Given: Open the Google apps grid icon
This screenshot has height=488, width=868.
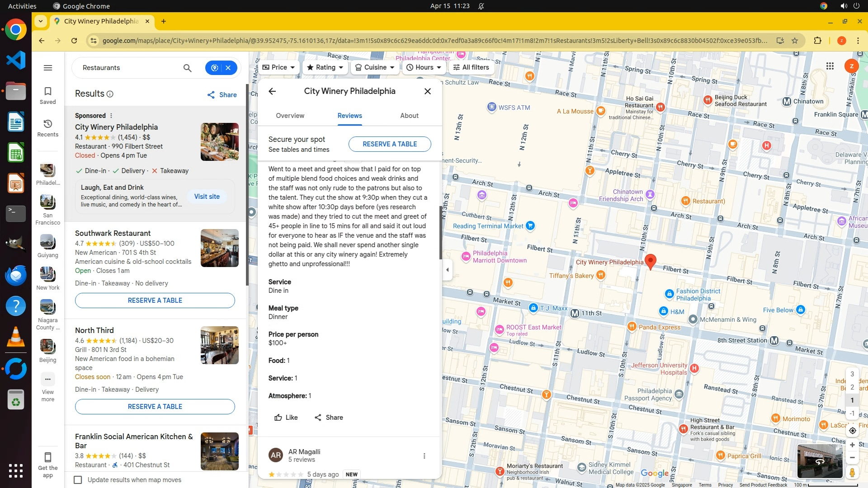Looking at the screenshot, I should tap(830, 66).
